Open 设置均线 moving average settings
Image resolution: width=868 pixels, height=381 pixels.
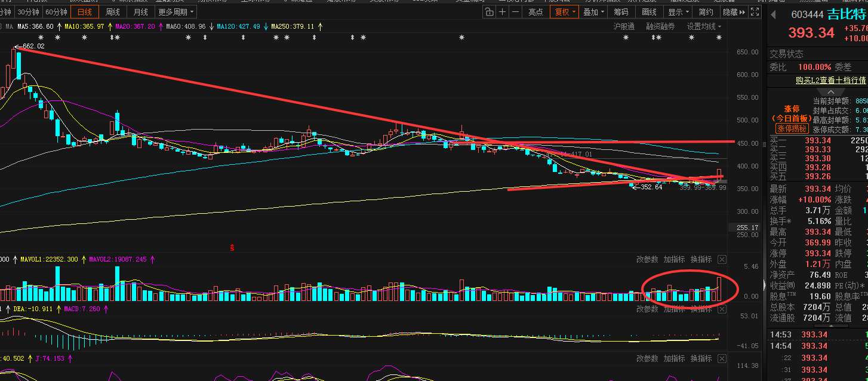coord(704,26)
